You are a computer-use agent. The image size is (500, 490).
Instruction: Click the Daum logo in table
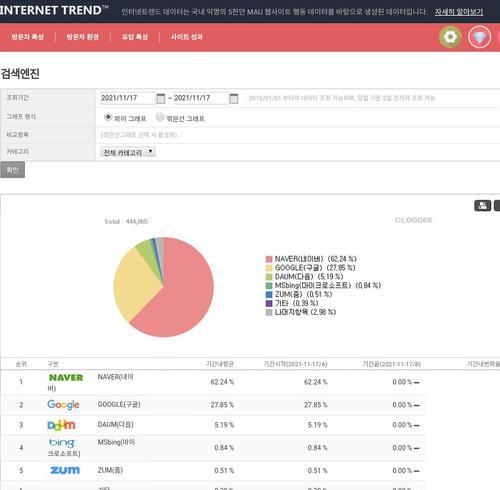tap(62, 425)
